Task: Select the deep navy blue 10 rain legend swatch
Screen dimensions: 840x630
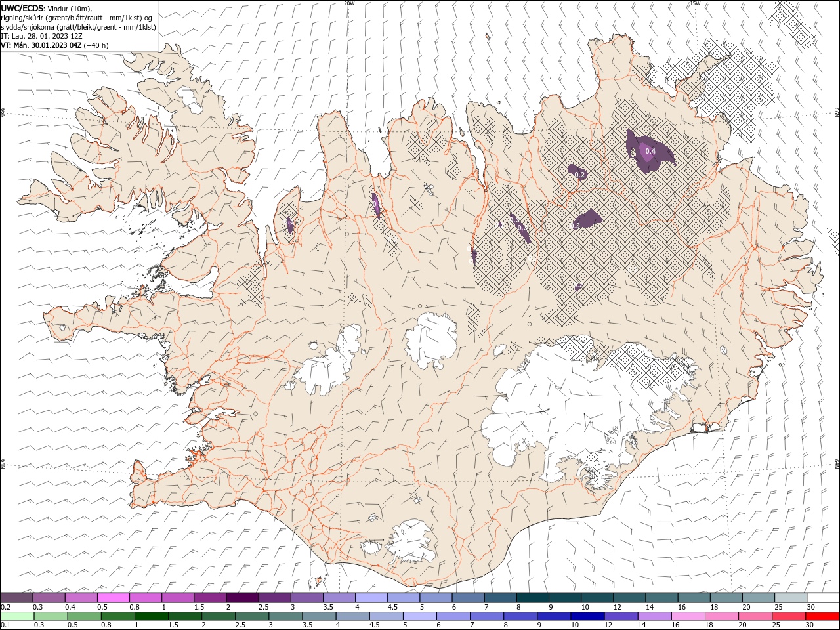Action: 587,616
